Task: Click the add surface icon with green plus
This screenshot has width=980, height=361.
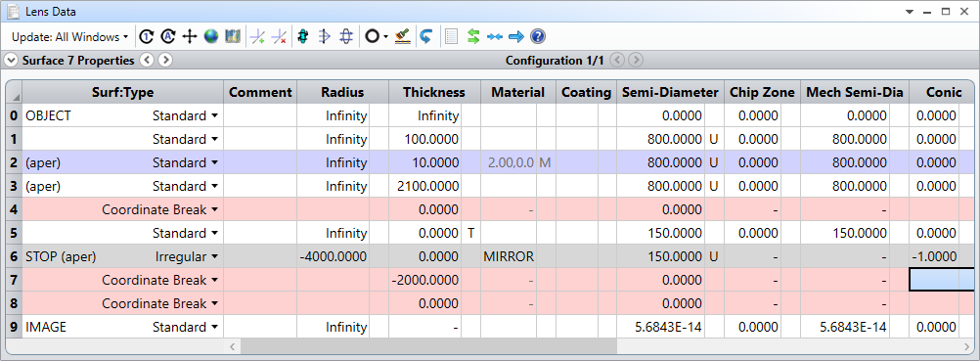Action: [257, 37]
